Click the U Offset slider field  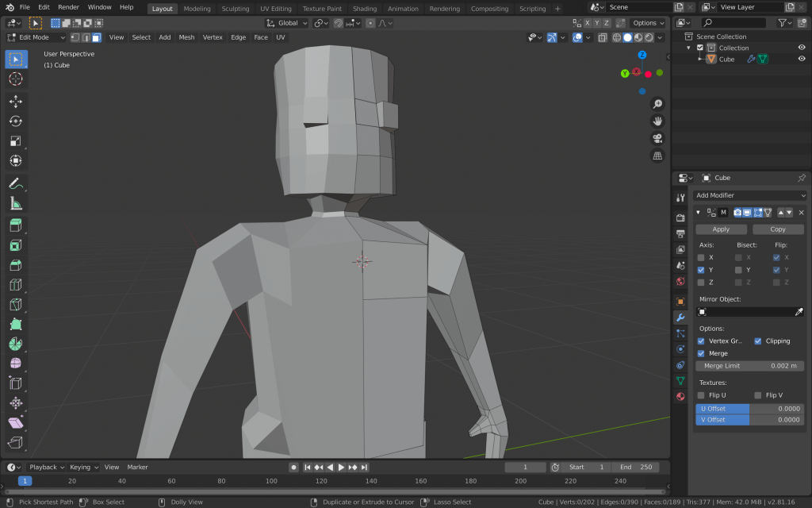[750, 408]
